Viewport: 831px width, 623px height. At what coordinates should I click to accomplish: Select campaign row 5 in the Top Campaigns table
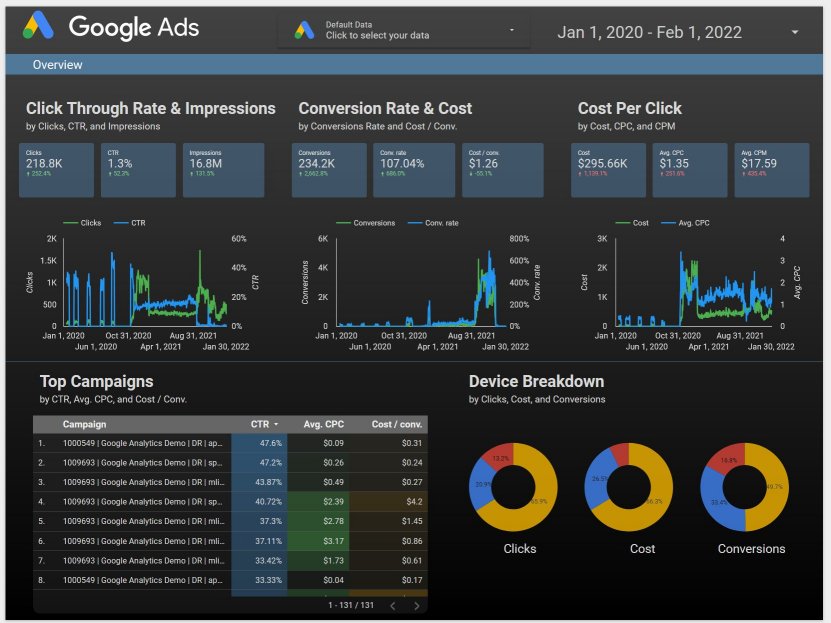pos(230,521)
